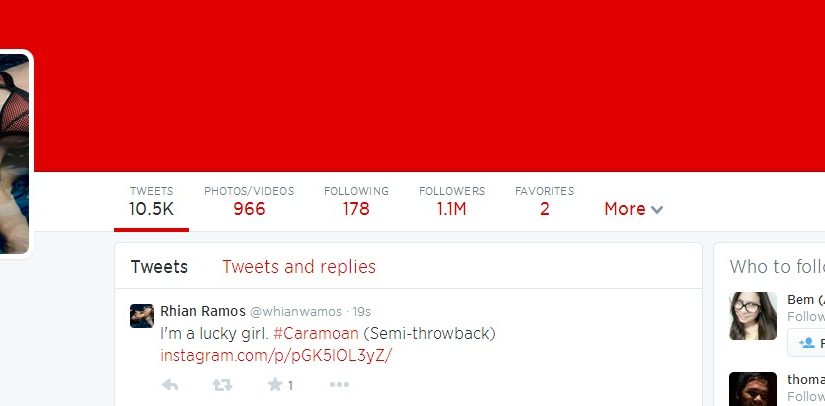The width and height of the screenshot is (825, 406).
Task: Expand the More dropdown menu
Action: click(633, 209)
